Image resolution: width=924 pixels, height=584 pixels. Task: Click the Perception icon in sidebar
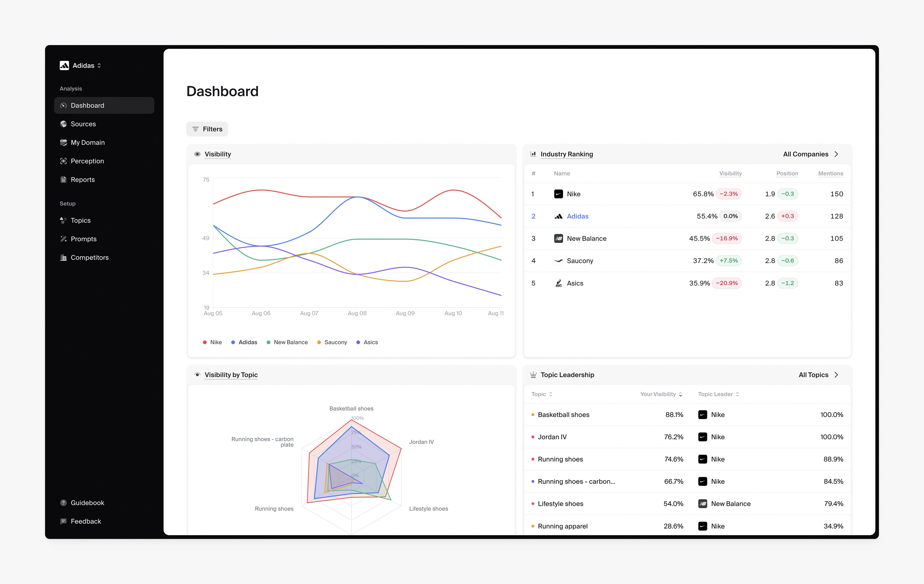63,161
